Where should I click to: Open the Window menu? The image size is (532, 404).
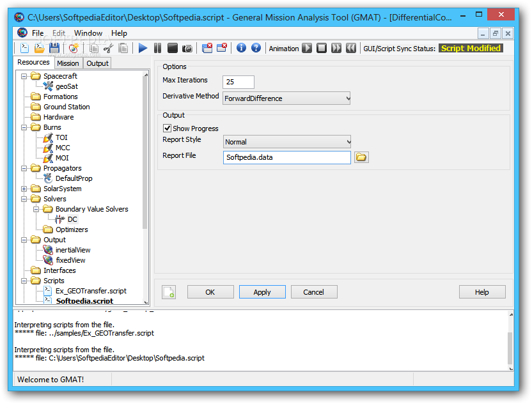coord(88,33)
